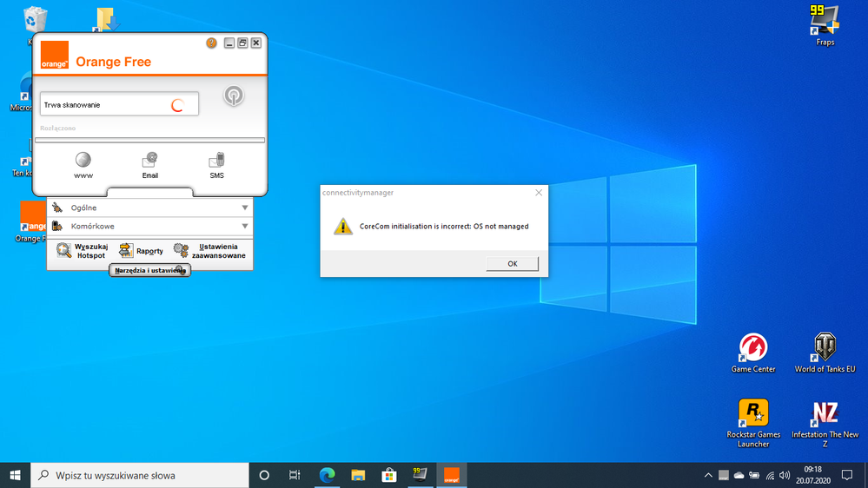Restore the Orange Free window
This screenshot has height=488, width=868.
[242, 43]
